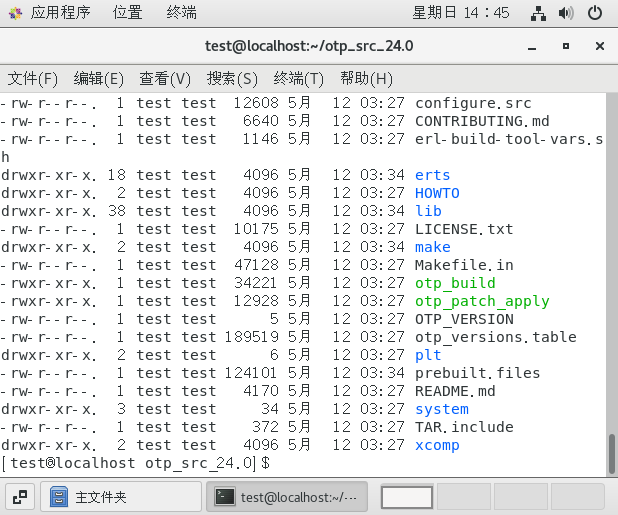Viewport: 618px width, 515px height.
Task: Click file size 47128
Action: (x=256, y=265)
